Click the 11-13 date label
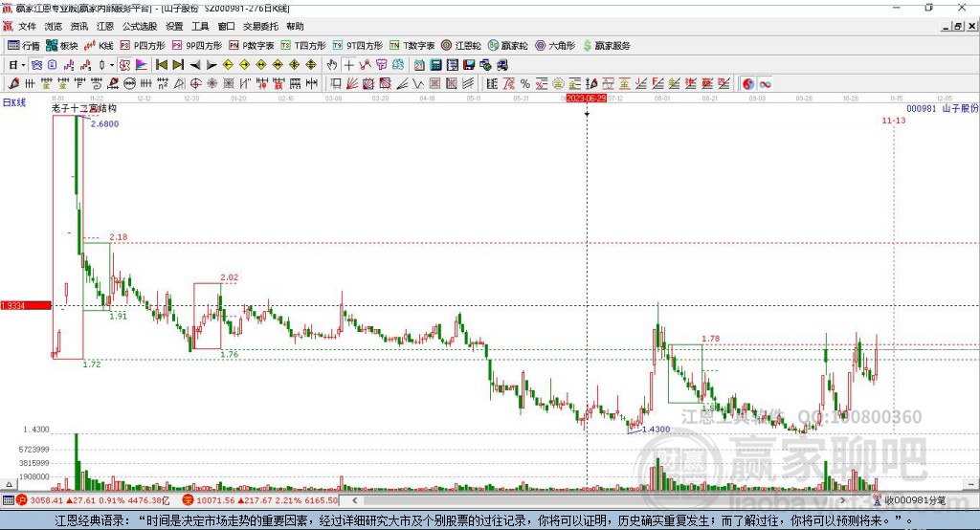Screen dimensions: 980x530 [893, 120]
